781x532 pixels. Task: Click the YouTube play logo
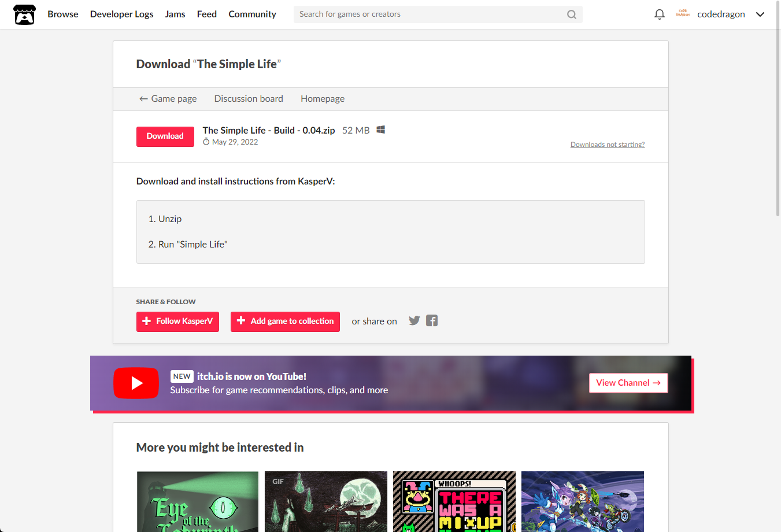(x=136, y=383)
